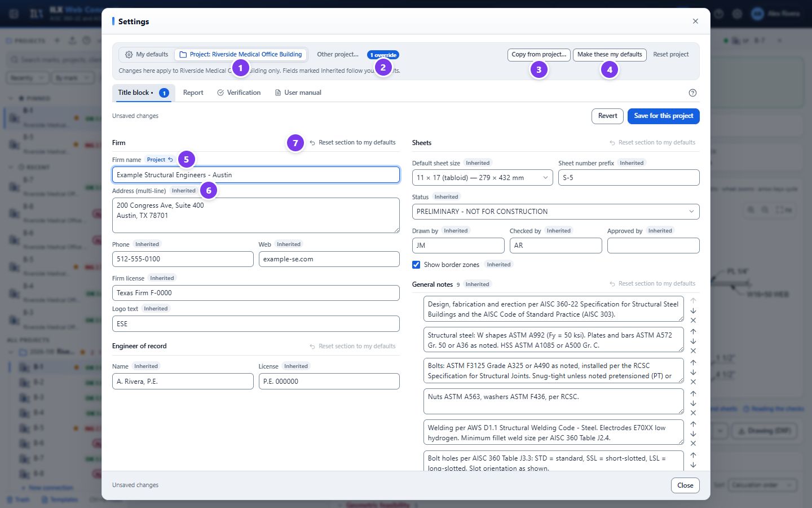Remove the 'Nuts ASTM A563' note
812x508 pixels.
tap(693, 413)
